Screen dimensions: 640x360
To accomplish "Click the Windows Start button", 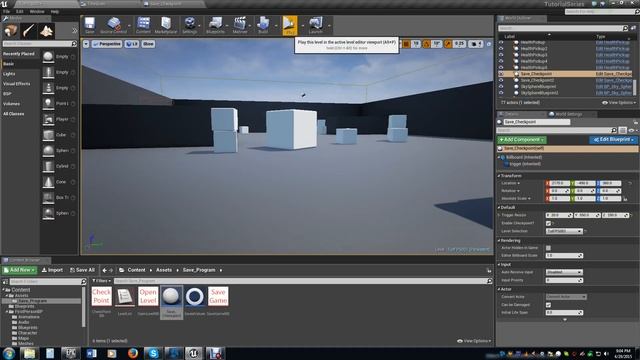I will click(x=9, y=353).
